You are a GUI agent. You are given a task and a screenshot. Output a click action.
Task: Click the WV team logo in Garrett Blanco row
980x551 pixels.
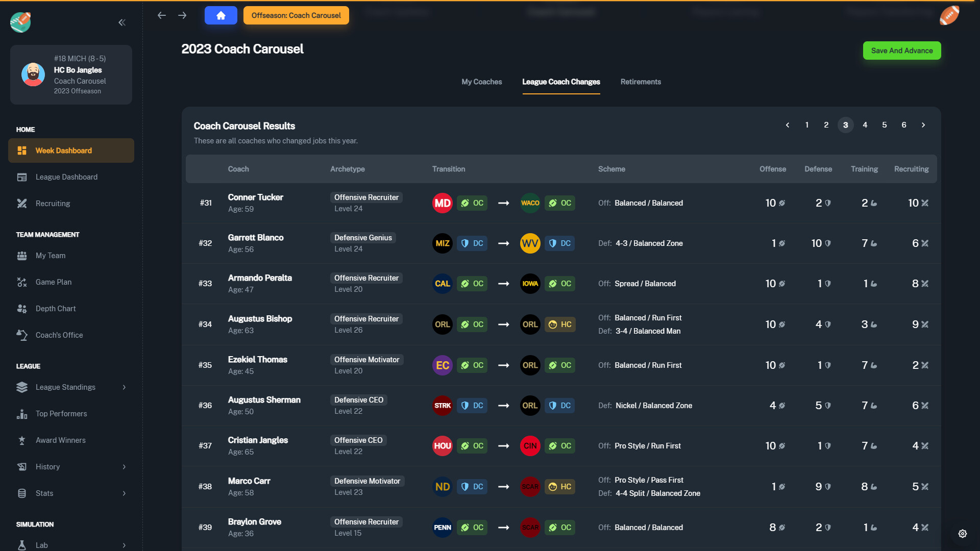[530, 243]
